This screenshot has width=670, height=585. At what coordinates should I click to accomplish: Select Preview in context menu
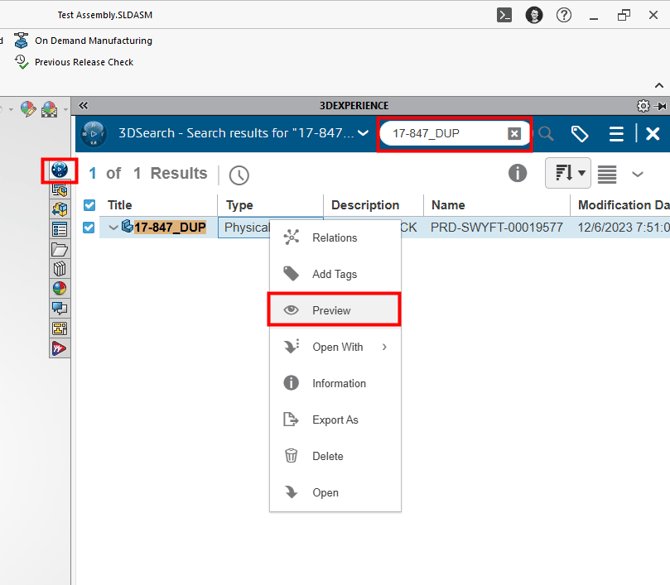(x=334, y=310)
